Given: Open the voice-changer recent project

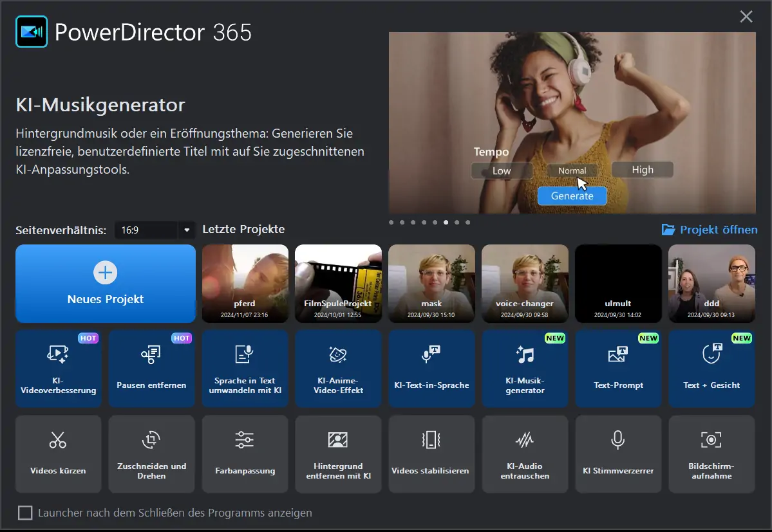Looking at the screenshot, I should pos(525,284).
